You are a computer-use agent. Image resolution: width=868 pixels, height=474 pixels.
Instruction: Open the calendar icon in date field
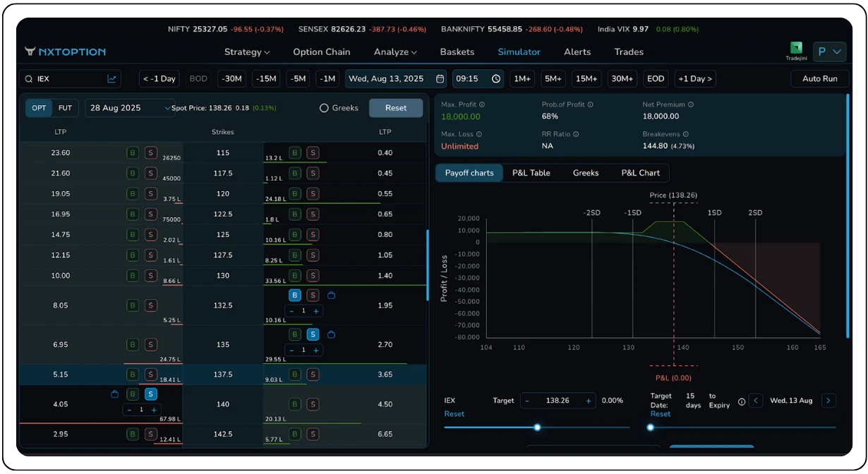[x=440, y=79]
